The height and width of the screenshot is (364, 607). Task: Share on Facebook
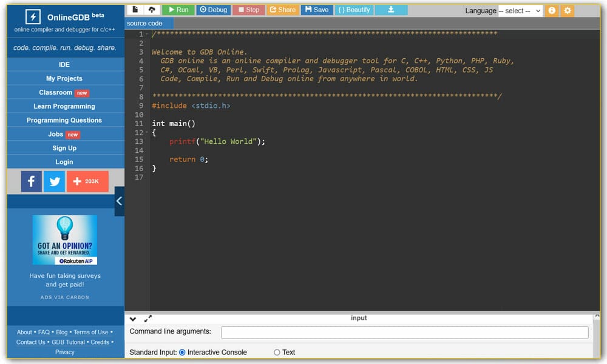(31, 181)
